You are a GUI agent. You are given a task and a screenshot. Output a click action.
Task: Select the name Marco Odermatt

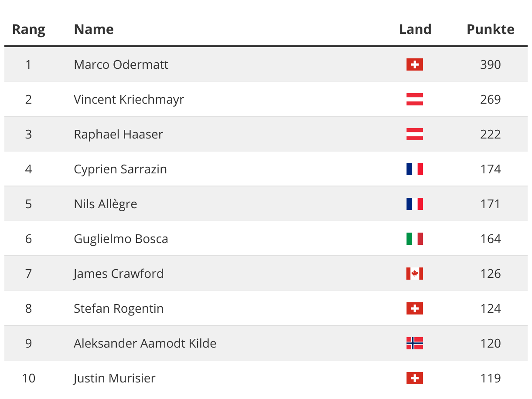pos(121,64)
